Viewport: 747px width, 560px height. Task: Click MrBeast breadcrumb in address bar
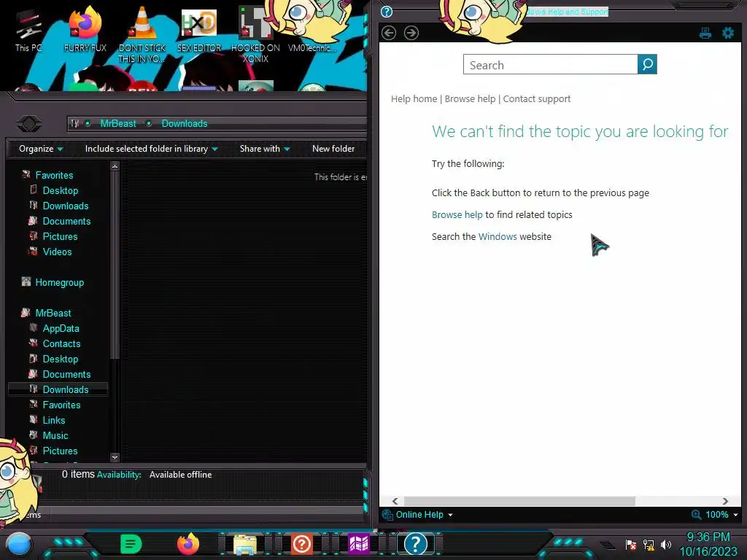(x=118, y=123)
